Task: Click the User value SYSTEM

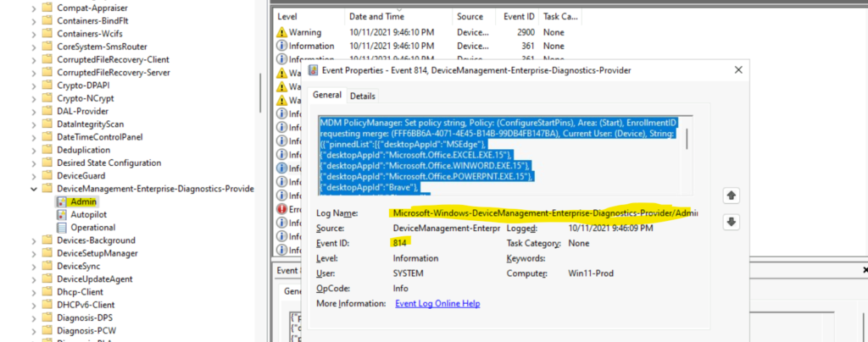Action: pyautogui.click(x=408, y=273)
